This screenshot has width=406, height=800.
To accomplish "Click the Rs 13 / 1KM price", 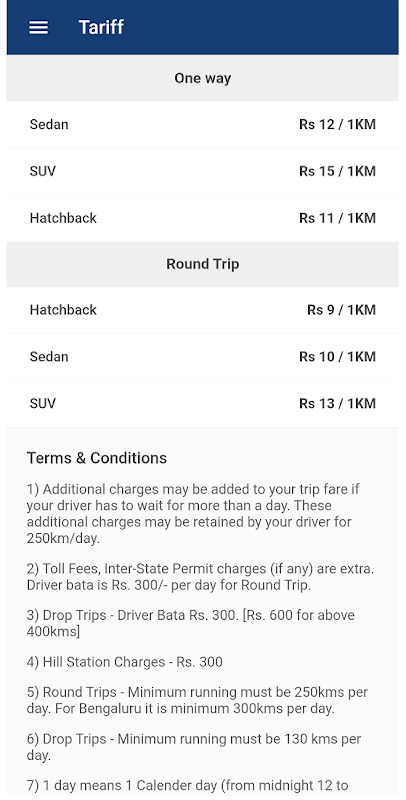I will click(337, 404).
